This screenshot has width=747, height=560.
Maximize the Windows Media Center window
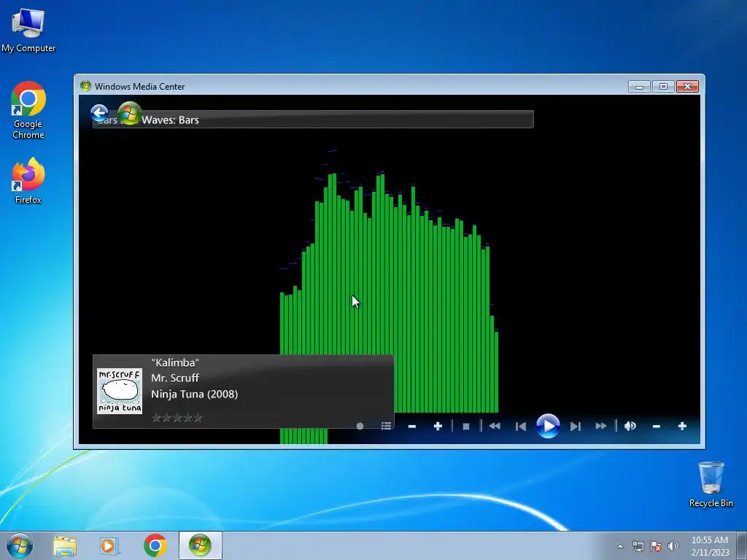click(663, 86)
